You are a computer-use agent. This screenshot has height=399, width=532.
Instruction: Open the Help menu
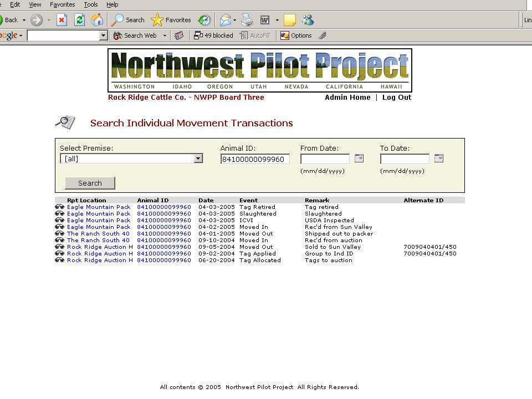[112, 4]
